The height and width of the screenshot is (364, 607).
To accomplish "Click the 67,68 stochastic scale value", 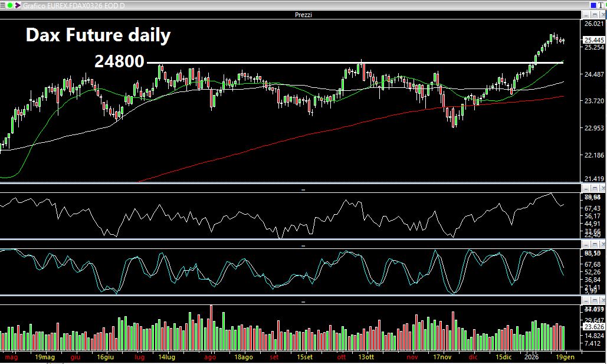I will [592, 264].
